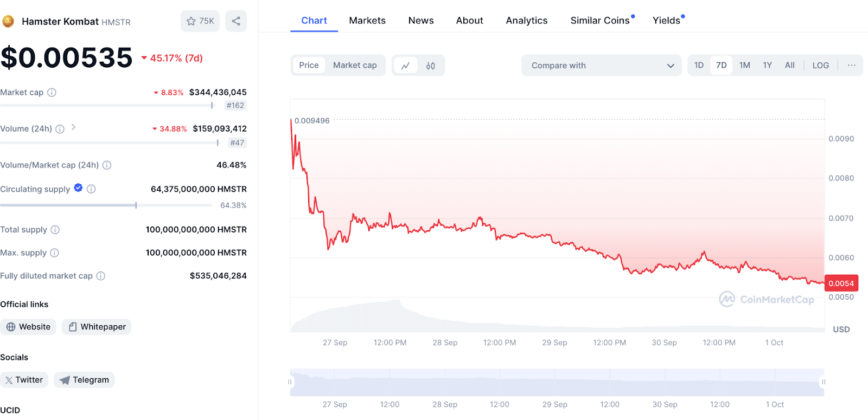
Task: Click the 34.88% volume change
Action: 169,129
